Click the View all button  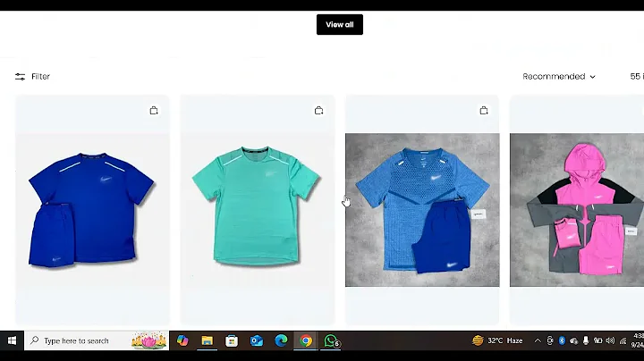(x=340, y=25)
